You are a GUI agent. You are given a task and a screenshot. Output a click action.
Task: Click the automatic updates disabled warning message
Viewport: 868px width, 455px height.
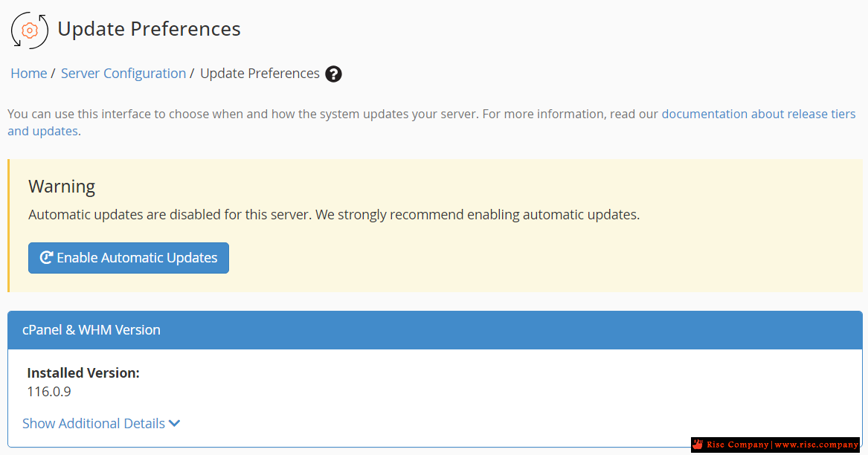pyautogui.click(x=334, y=215)
